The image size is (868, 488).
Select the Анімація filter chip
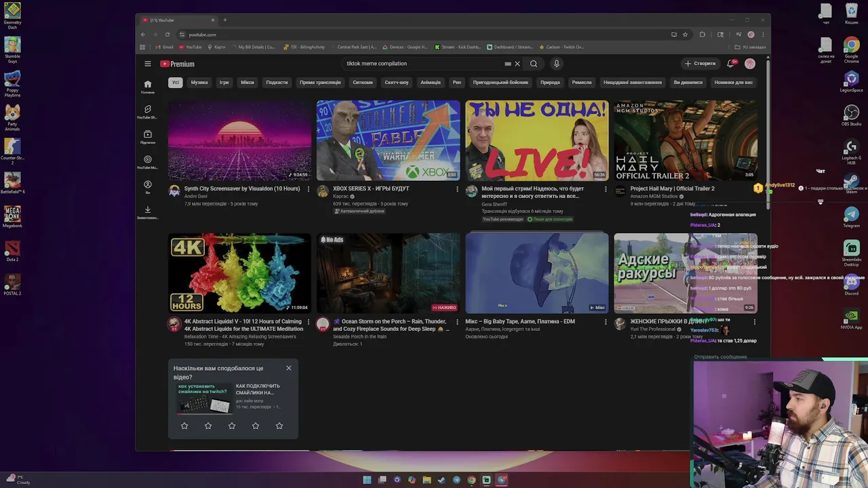(431, 83)
